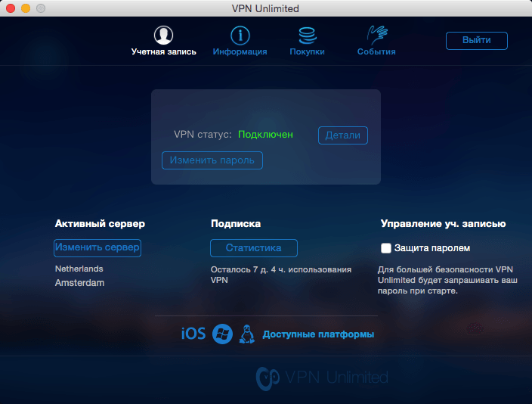The width and height of the screenshot is (532, 404).
Task: Open the Учетная запись profile icon
Action: click(163, 35)
